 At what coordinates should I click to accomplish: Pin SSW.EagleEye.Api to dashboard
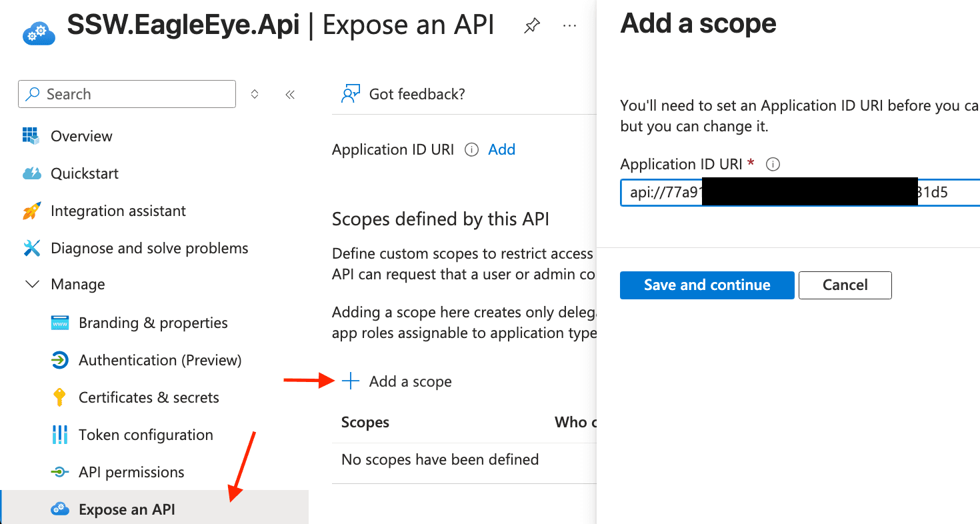531,25
